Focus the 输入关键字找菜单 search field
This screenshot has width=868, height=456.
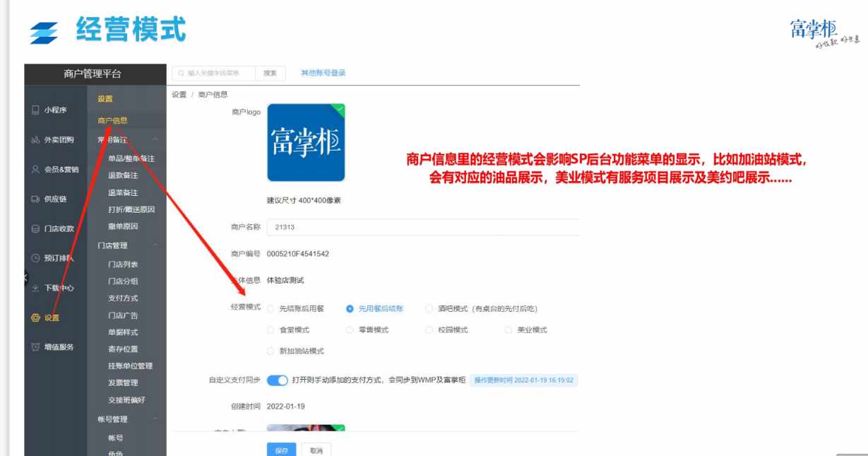click(212, 73)
